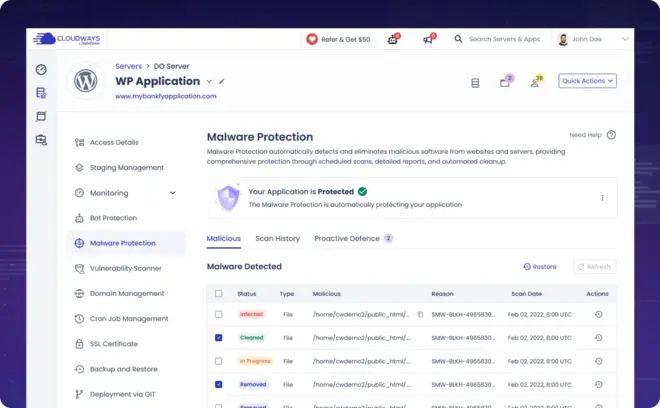Open Backup and Restore in sidebar

[123, 369]
